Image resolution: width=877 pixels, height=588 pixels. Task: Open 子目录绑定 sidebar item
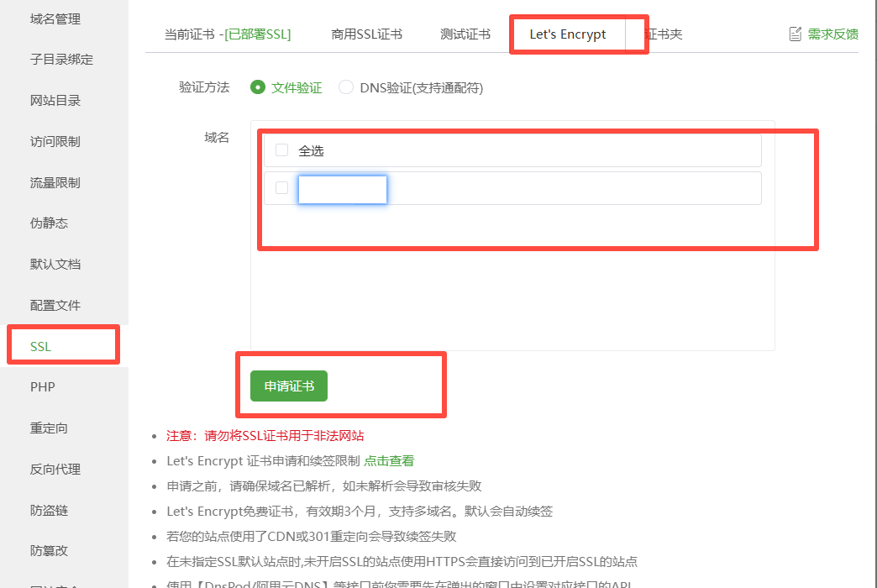tap(61, 60)
